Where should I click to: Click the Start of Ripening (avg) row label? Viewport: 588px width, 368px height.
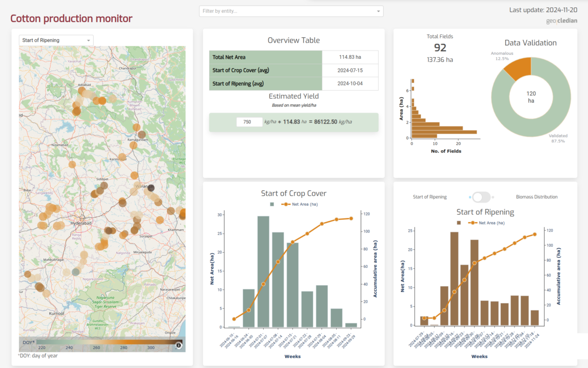266,83
